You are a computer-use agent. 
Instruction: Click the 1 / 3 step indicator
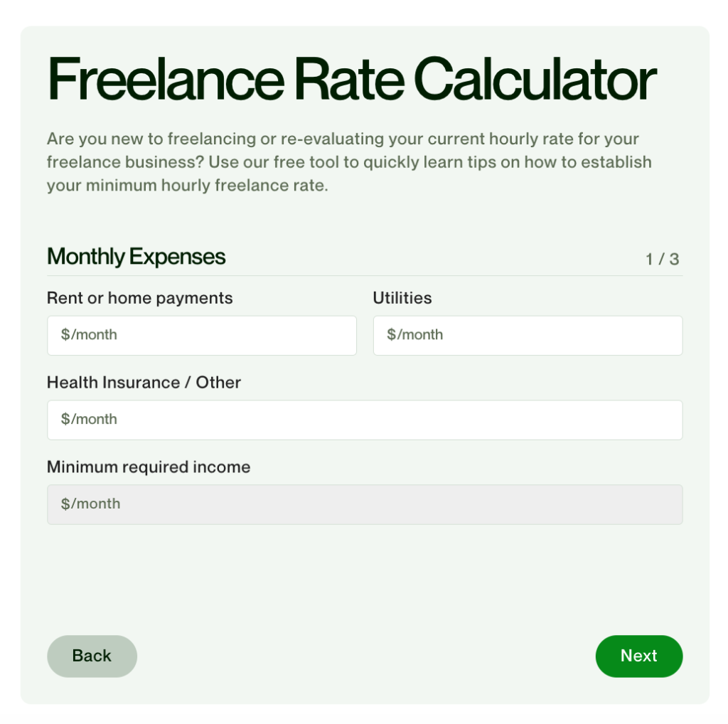coord(662,259)
